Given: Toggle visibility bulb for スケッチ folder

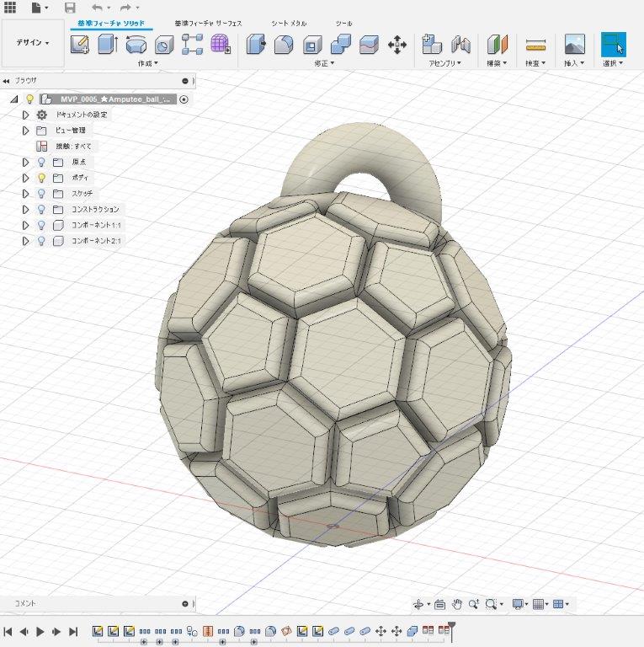Looking at the screenshot, I should tap(41, 194).
